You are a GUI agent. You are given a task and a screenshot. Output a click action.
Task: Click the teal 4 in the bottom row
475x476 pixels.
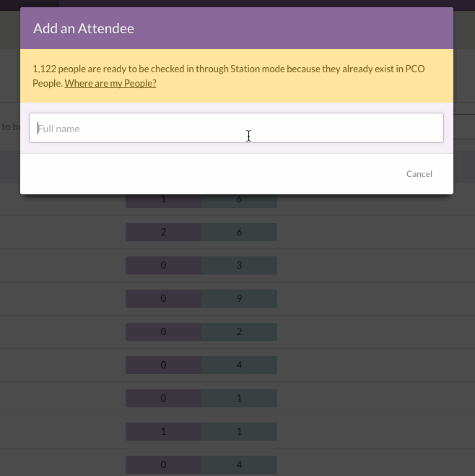tap(240, 464)
